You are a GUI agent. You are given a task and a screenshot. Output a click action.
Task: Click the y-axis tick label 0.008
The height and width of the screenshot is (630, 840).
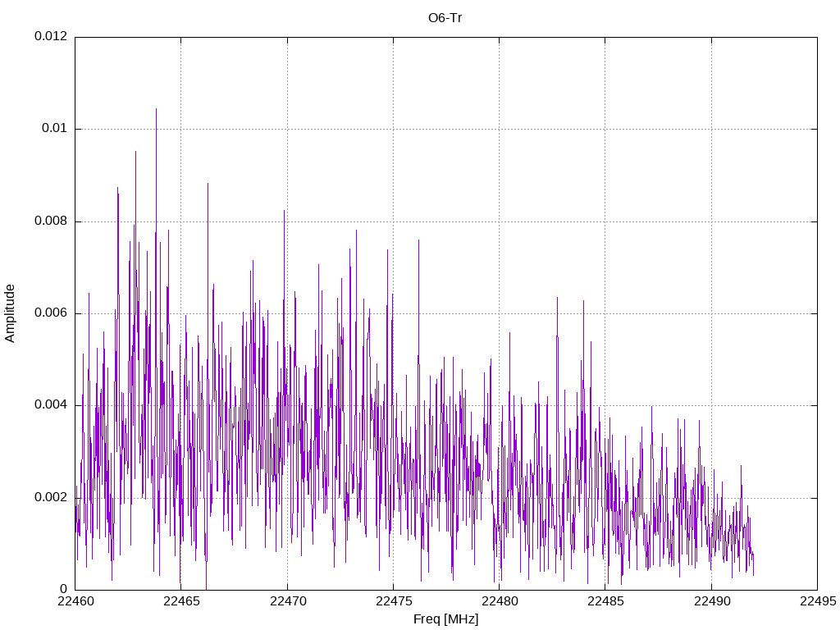(x=51, y=221)
